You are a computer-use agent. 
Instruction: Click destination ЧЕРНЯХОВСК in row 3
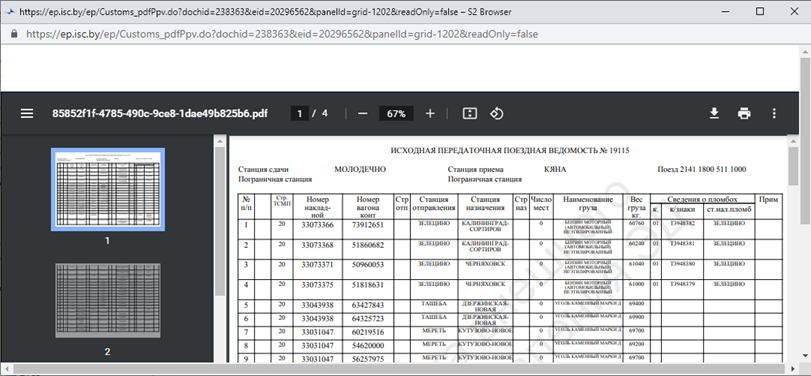pos(485,264)
